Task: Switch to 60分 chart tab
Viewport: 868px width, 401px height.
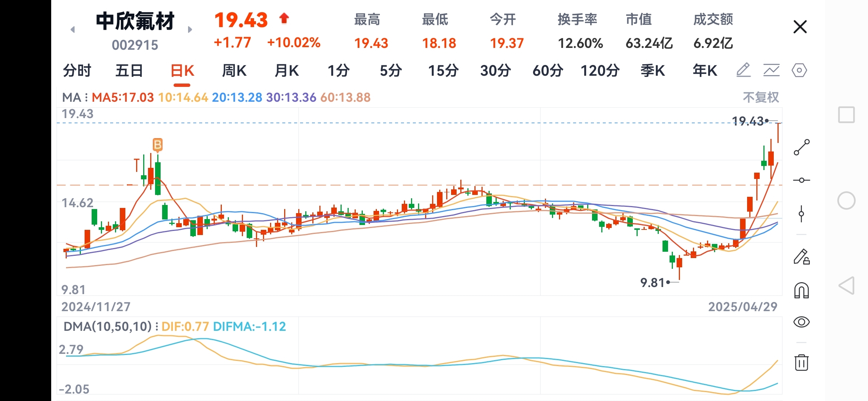Action: click(548, 70)
